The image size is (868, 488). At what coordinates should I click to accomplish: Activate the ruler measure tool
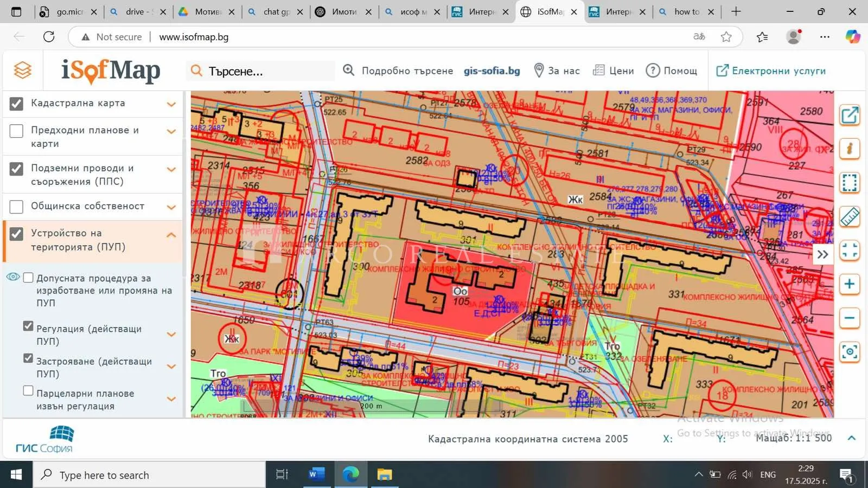click(x=850, y=217)
